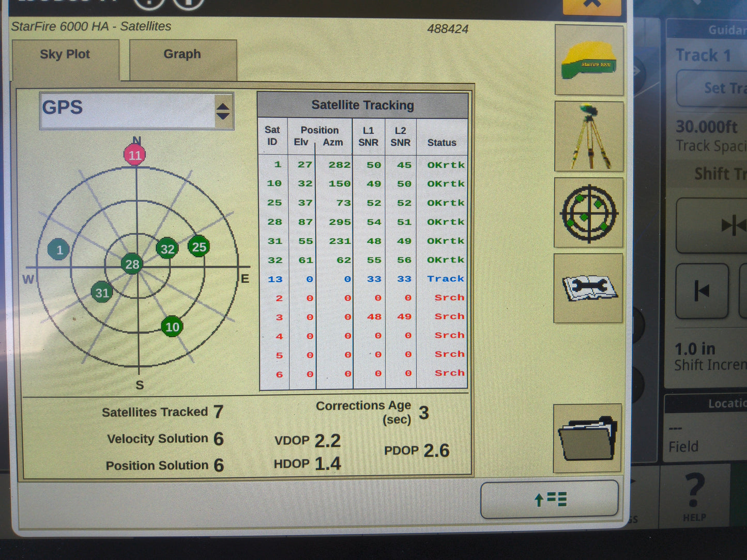Tap the Set Track button in Guidance panel
This screenshot has height=560, width=747.
pos(712,88)
